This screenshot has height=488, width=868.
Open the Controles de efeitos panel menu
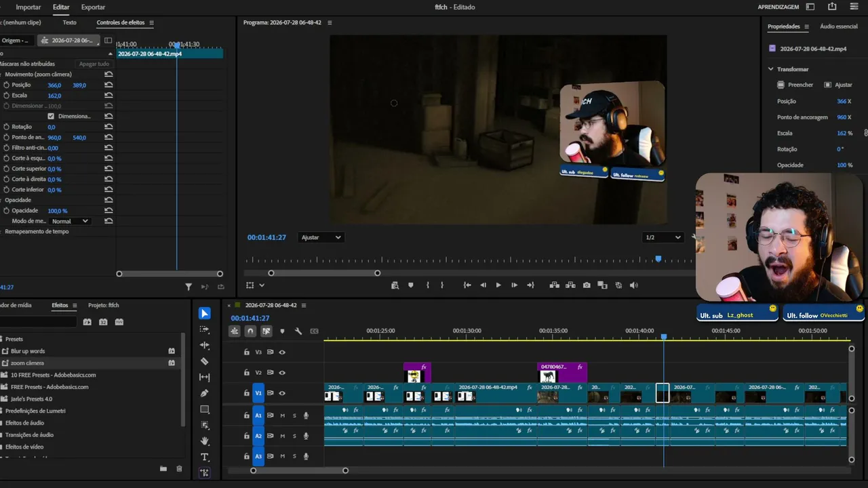coord(151,22)
